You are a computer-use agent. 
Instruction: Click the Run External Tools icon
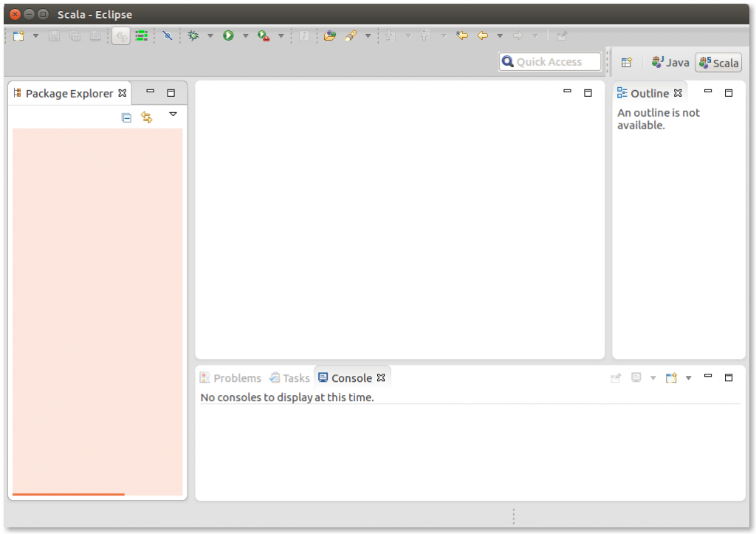pyautogui.click(x=264, y=35)
